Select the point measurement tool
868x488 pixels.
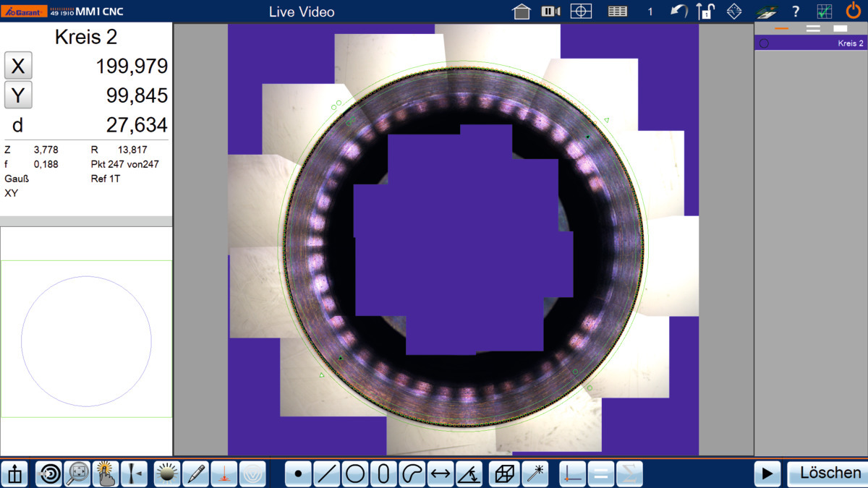tap(298, 474)
